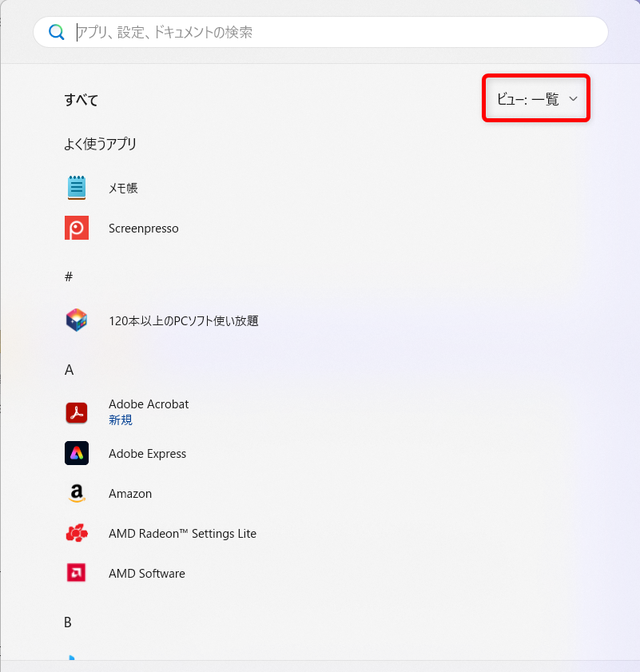Open the メモ帳 notepad icon

pyautogui.click(x=77, y=188)
